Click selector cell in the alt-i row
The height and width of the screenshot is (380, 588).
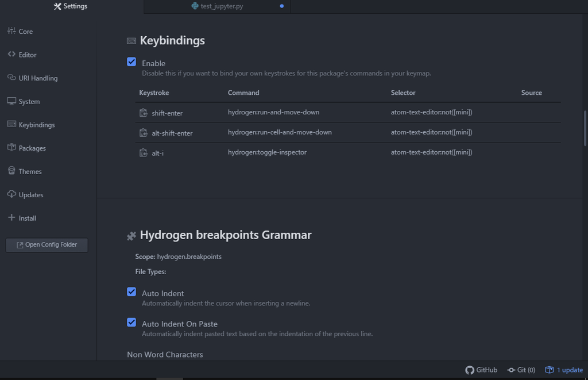(432, 152)
